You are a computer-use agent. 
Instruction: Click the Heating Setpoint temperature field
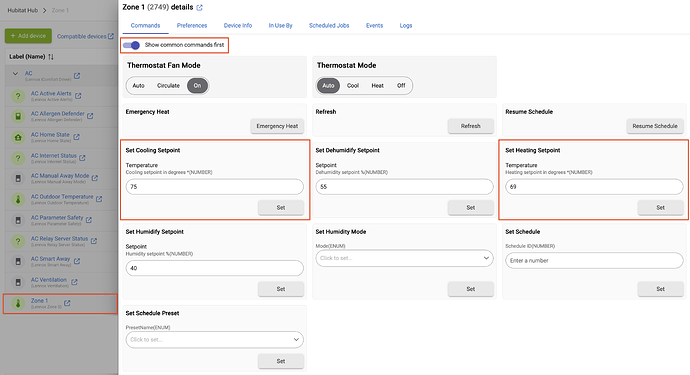594,187
